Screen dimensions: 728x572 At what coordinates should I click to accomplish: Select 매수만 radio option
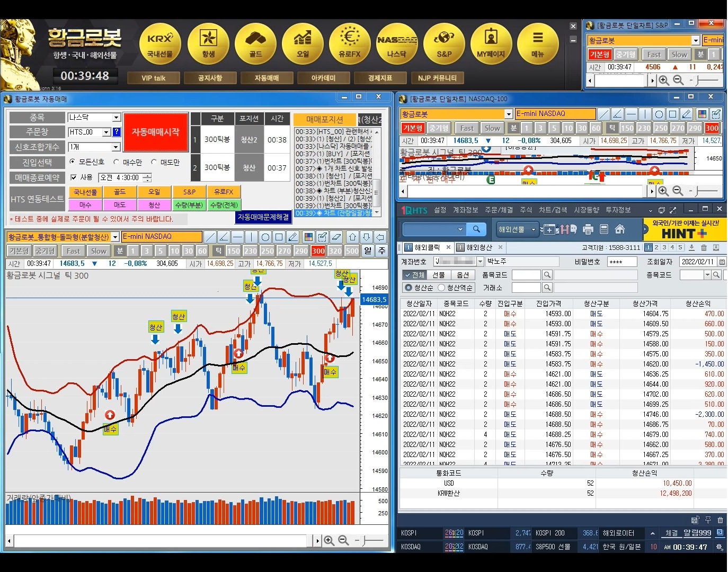click(116, 162)
